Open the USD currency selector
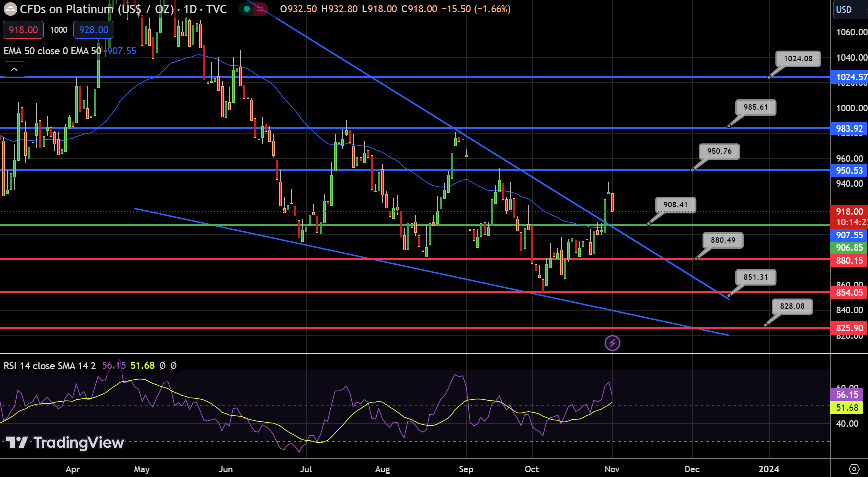This screenshot has height=477, width=868. pos(849,9)
